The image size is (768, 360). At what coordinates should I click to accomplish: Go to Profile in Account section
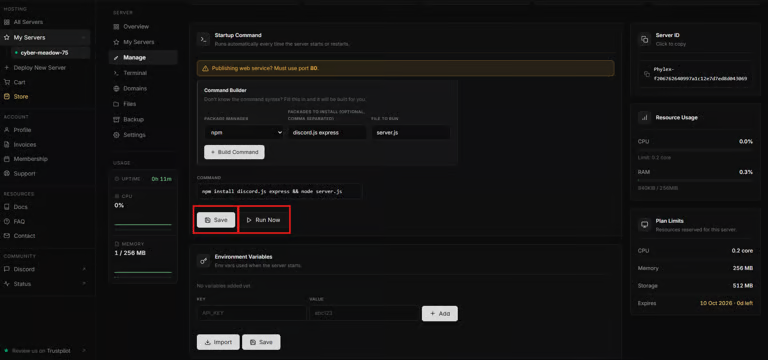click(x=22, y=130)
